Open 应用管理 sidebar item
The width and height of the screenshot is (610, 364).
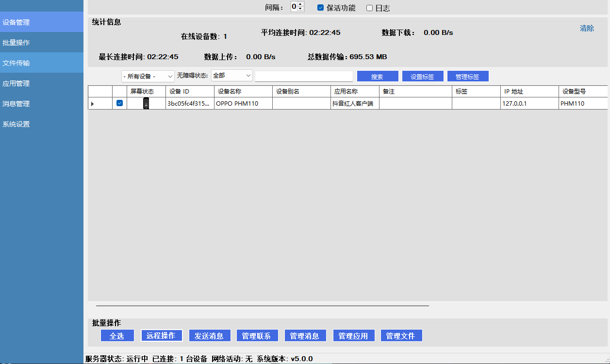point(42,83)
